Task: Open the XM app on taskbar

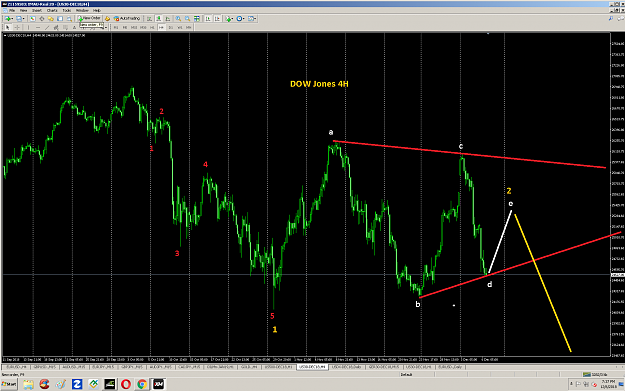Action: click(158, 384)
